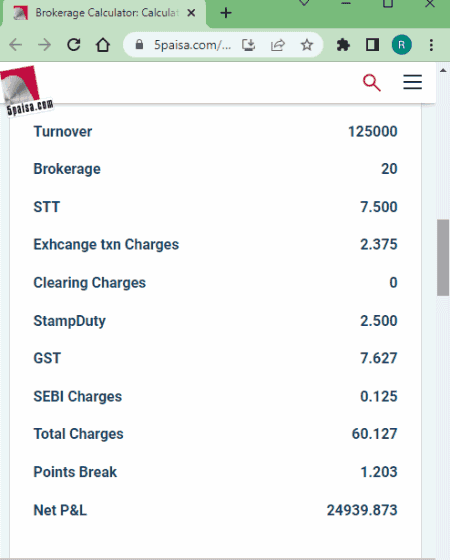Viewport: 450px width, 560px height.
Task: Toggle the browser side panel icon
Action: pyautogui.click(x=372, y=45)
